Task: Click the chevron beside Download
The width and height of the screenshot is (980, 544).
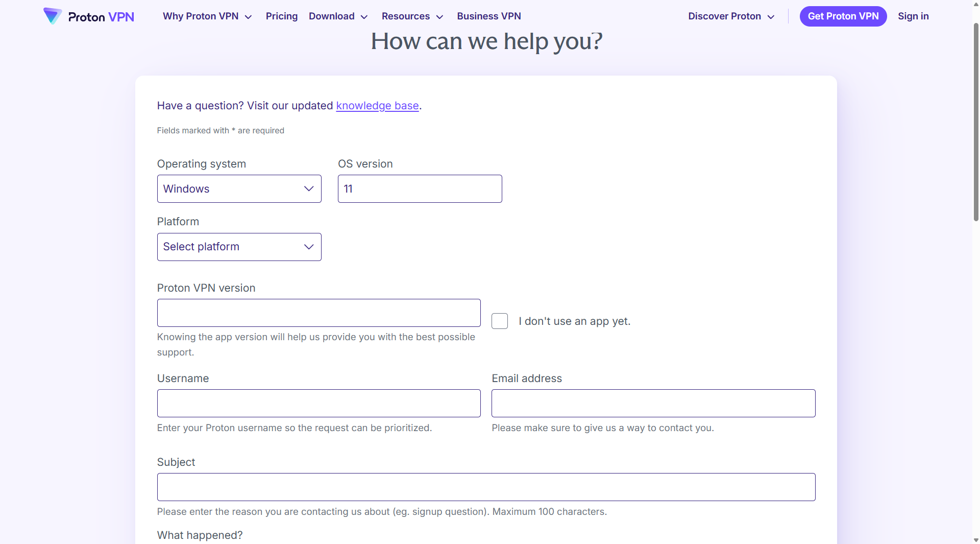Action: pyautogui.click(x=364, y=17)
